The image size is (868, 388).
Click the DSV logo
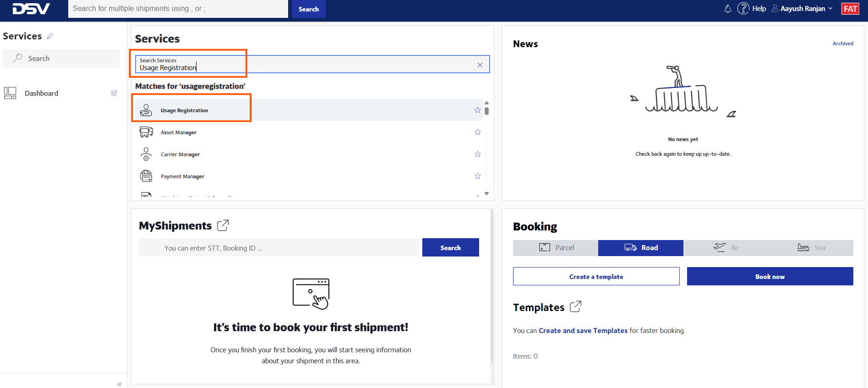point(31,9)
